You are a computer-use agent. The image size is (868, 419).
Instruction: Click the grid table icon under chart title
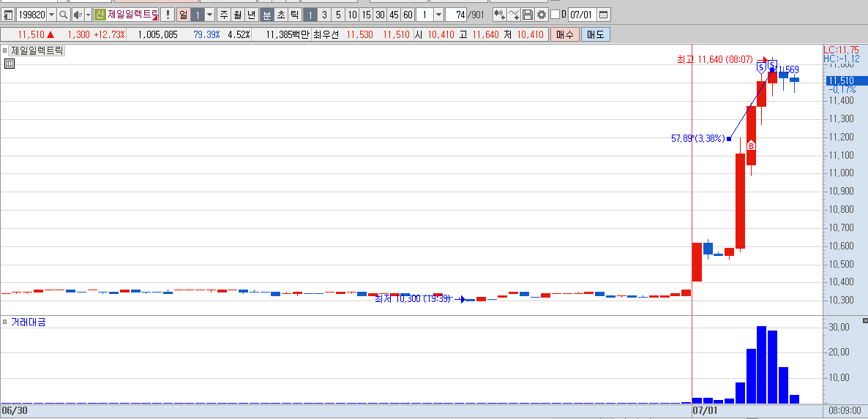(x=9, y=64)
